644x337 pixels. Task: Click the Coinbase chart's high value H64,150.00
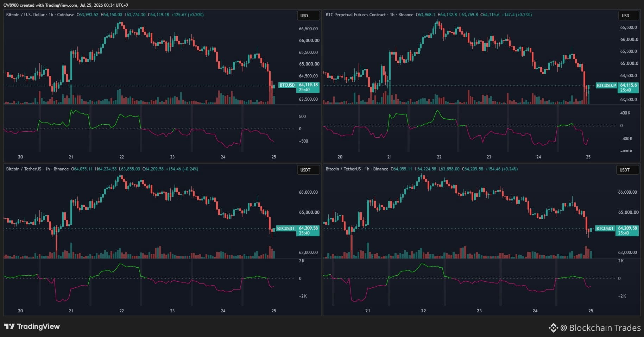112,15
